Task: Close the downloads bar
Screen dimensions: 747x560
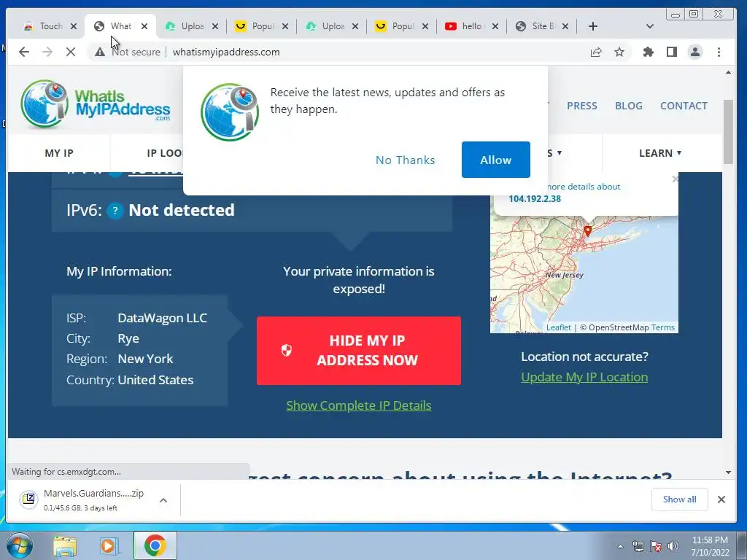Action: tap(721, 499)
